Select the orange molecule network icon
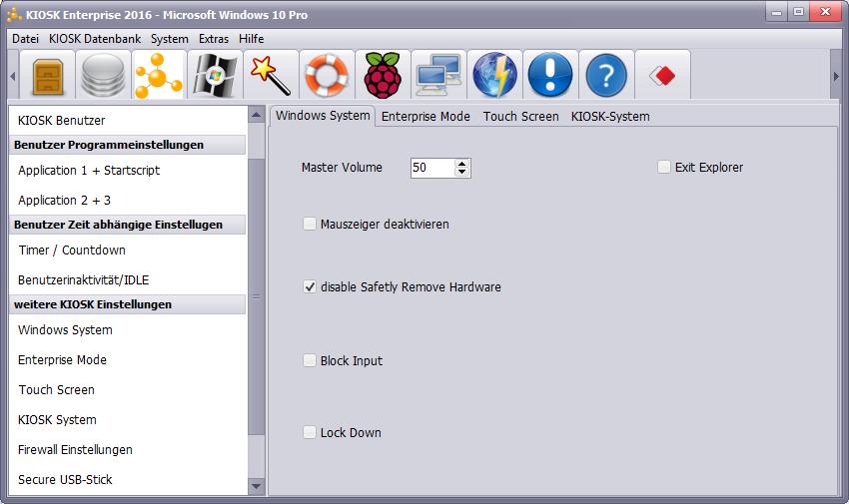 [x=159, y=75]
